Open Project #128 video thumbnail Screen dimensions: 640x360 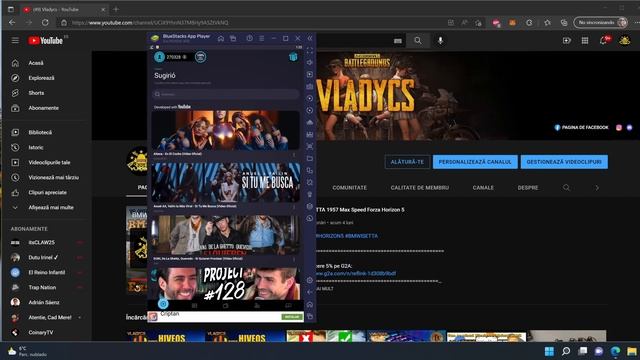[x=226, y=284]
